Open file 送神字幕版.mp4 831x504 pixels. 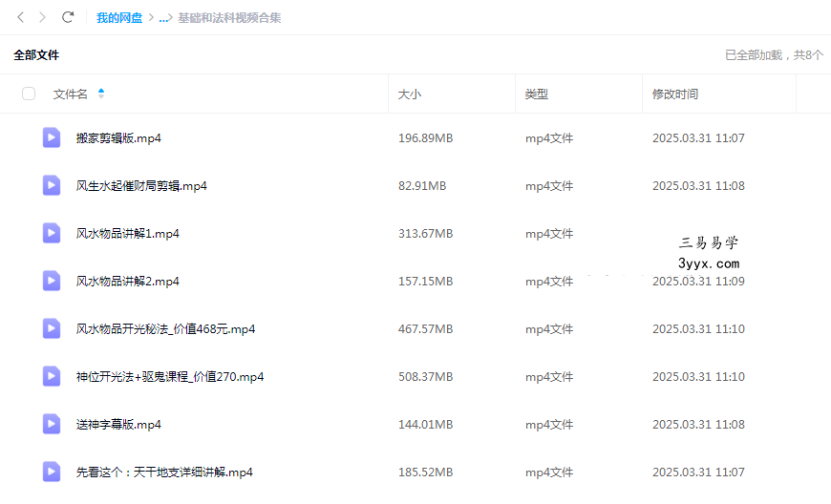(118, 424)
